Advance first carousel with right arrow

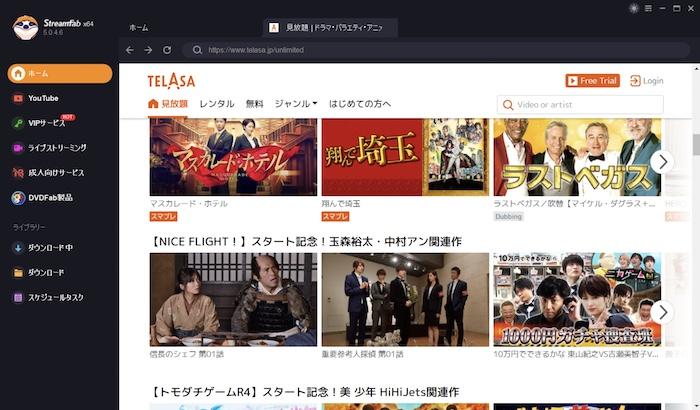click(x=662, y=162)
